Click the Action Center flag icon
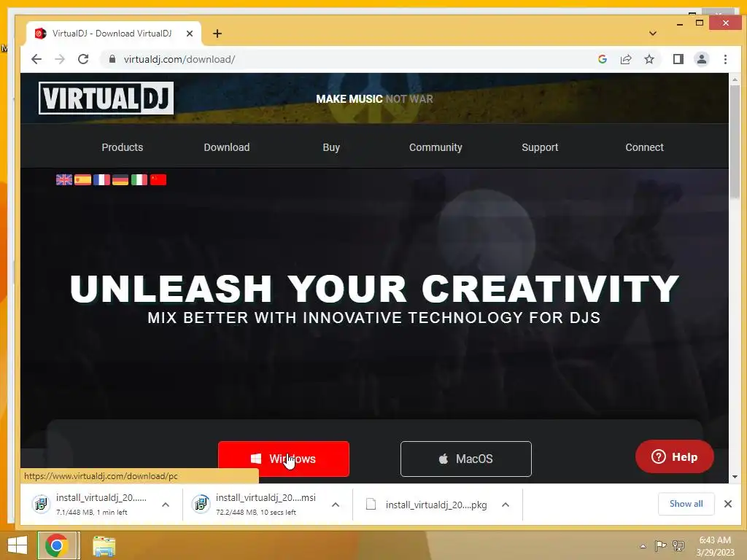The image size is (747, 560). coord(660,545)
